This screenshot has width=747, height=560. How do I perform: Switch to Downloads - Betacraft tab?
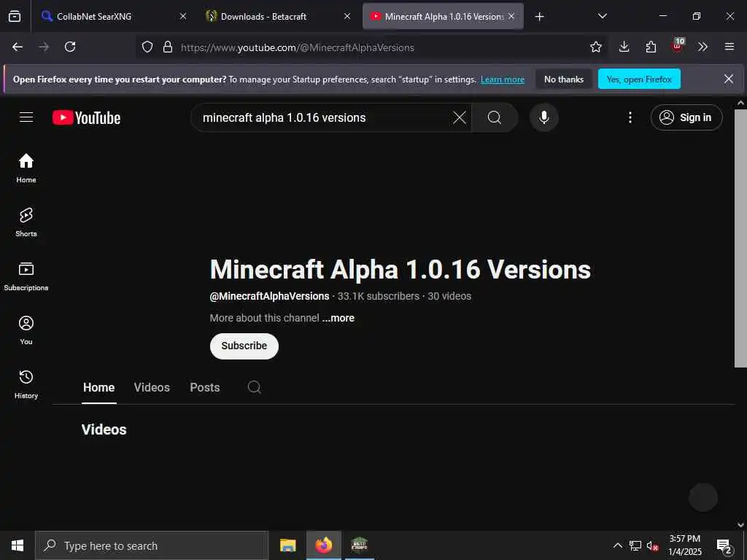tap(279, 17)
